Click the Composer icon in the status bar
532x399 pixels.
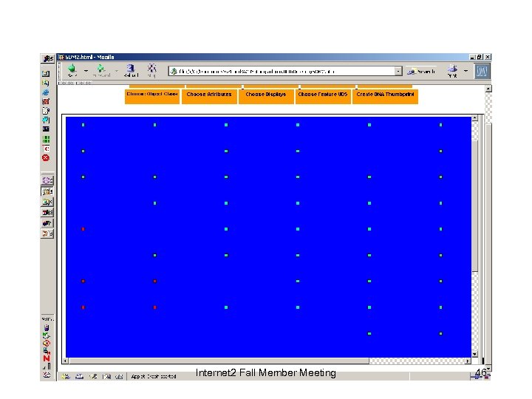pyautogui.click(x=93, y=376)
